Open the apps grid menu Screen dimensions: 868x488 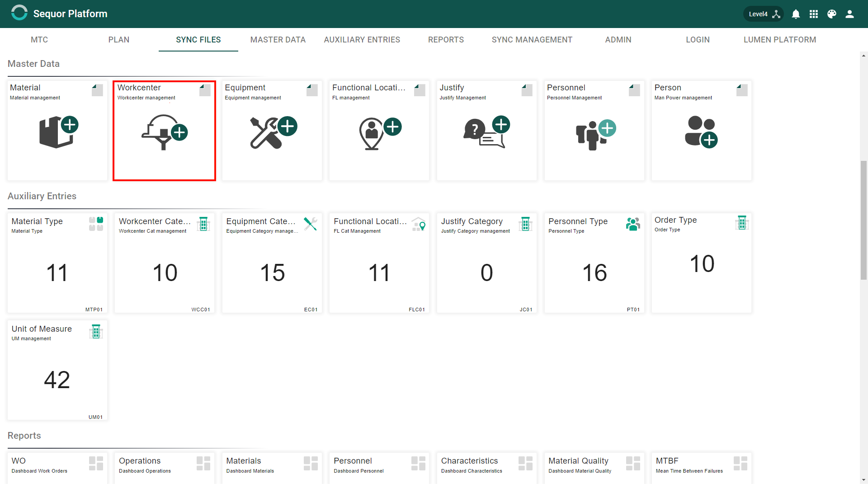coord(814,14)
